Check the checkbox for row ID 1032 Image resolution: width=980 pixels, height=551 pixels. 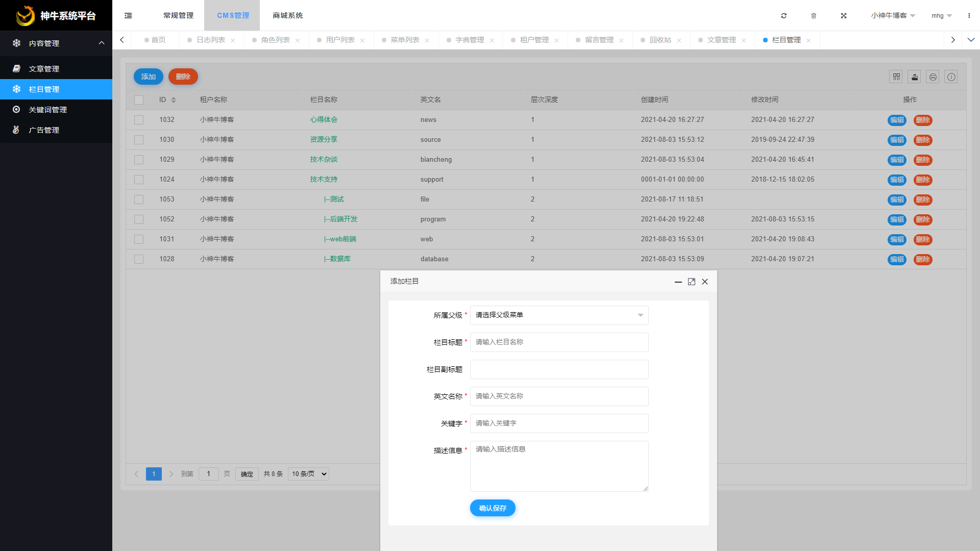click(138, 119)
